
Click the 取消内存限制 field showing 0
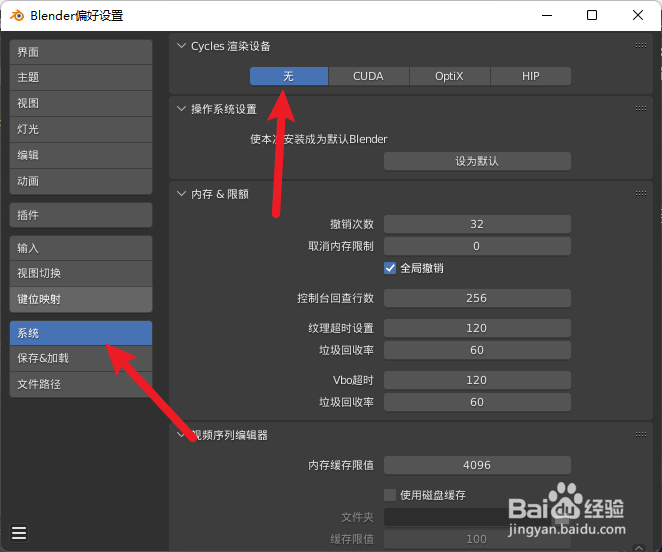point(477,246)
